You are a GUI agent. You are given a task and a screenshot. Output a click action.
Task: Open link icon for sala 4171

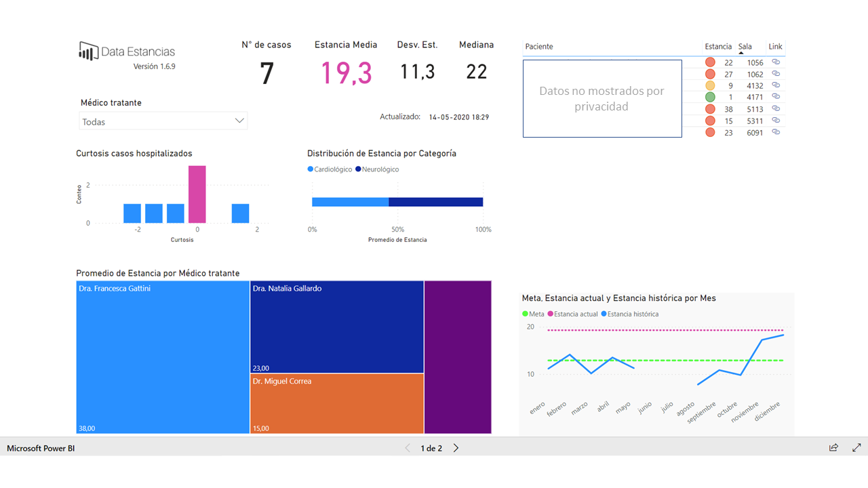click(776, 97)
